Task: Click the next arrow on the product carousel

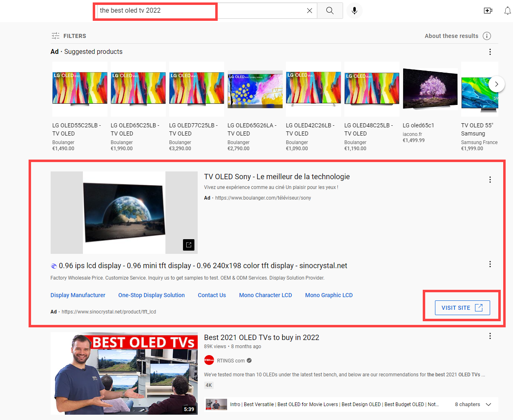Action: [x=496, y=84]
